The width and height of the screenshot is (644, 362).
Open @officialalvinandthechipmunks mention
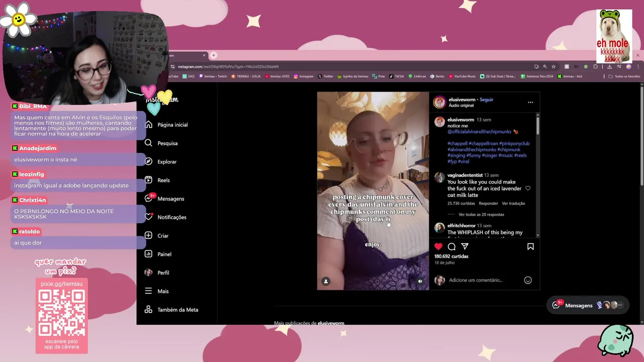479,132
